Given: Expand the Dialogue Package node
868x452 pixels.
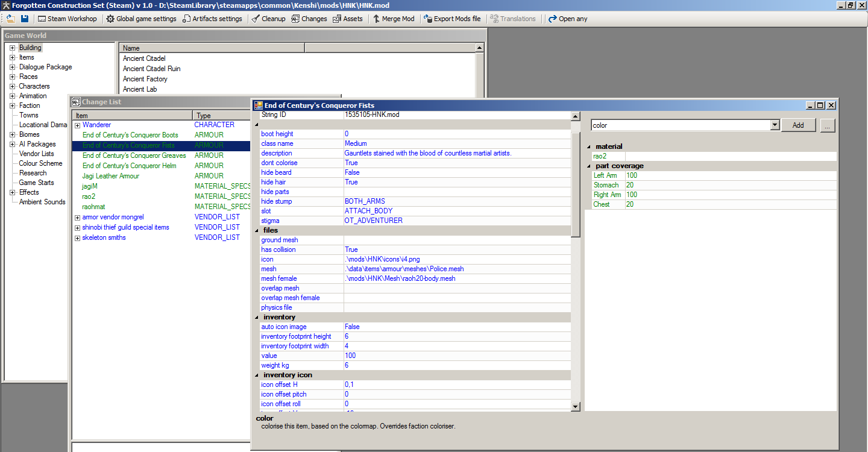Looking at the screenshot, I should (12, 67).
